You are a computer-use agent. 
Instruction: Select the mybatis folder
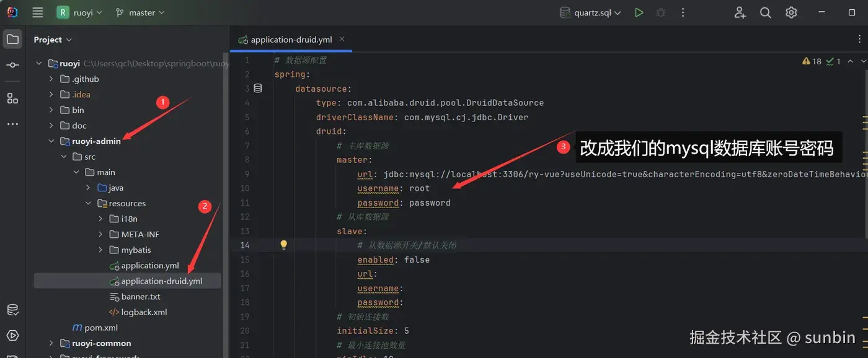click(x=130, y=250)
